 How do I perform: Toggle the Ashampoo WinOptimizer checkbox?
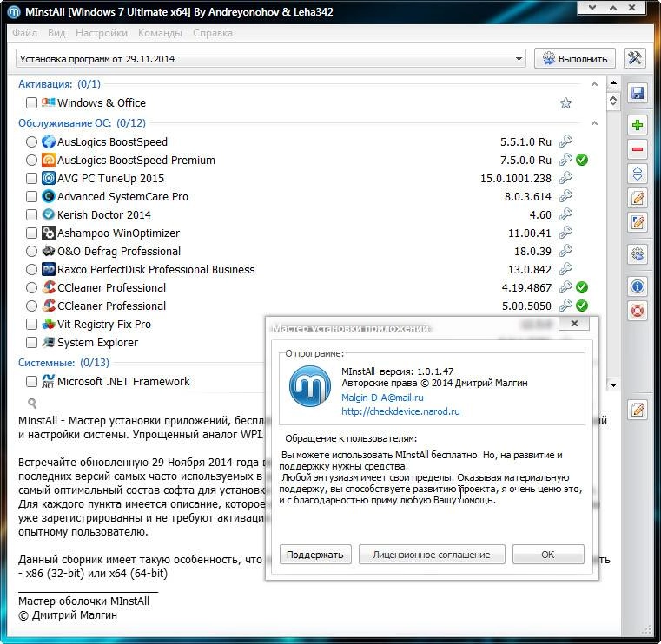point(31,233)
